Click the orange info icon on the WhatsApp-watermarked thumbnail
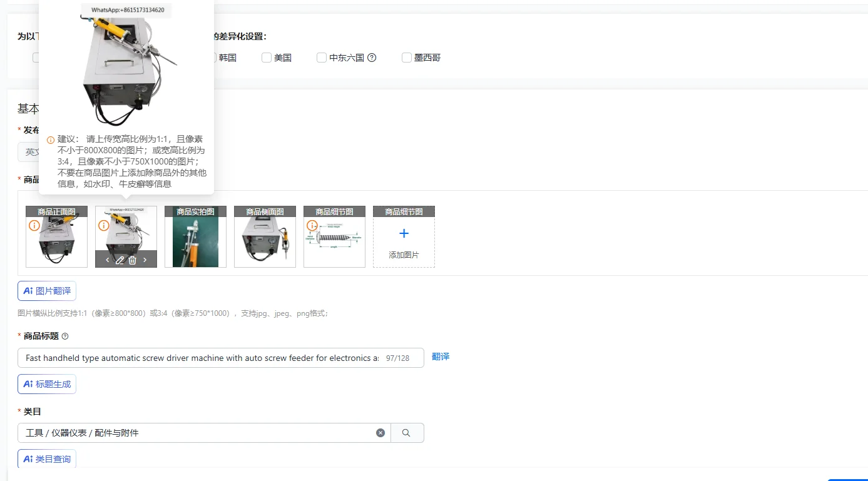 click(x=104, y=225)
